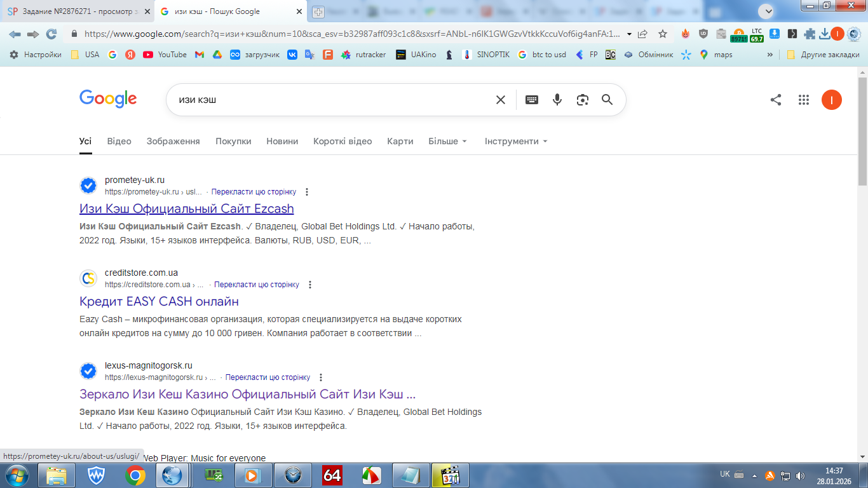Open more options for creditstore.com.ua result

point(310,285)
